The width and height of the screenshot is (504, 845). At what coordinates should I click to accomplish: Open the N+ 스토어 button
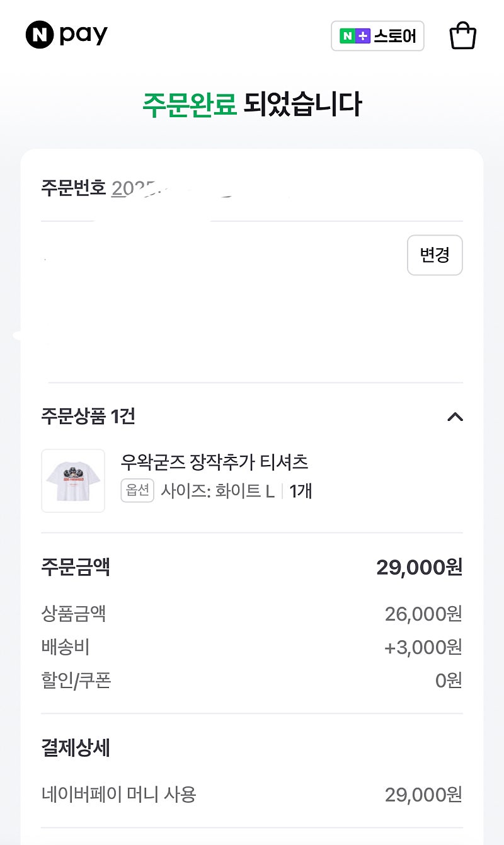coord(377,36)
